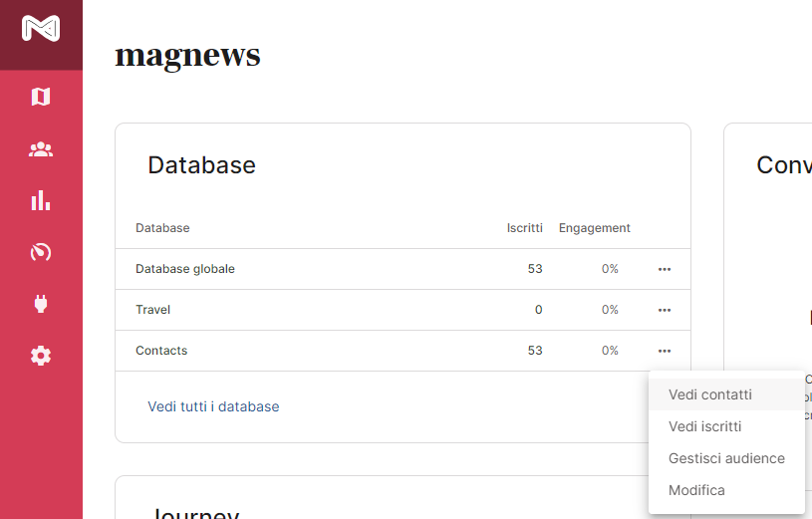Open the three-dot menu for Database globale
The height and width of the screenshot is (519, 812).
(x=665, y=269)
